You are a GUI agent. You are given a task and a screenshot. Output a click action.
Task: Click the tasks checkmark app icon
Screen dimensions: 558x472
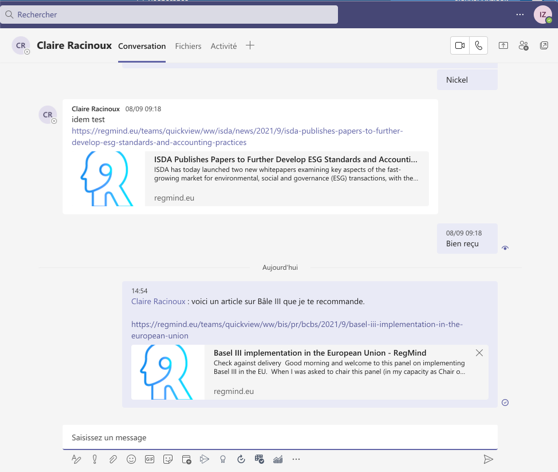(x=259, y=459)
